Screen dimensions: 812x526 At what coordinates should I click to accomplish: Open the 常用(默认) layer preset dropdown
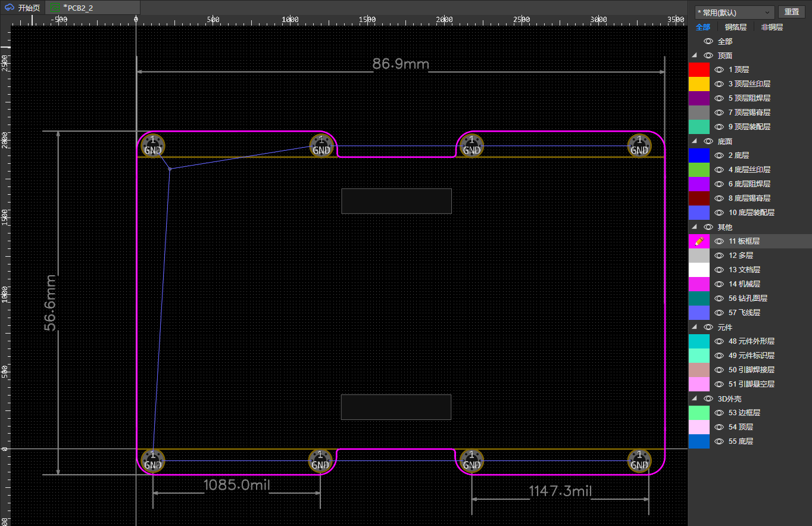click(735, 13)
